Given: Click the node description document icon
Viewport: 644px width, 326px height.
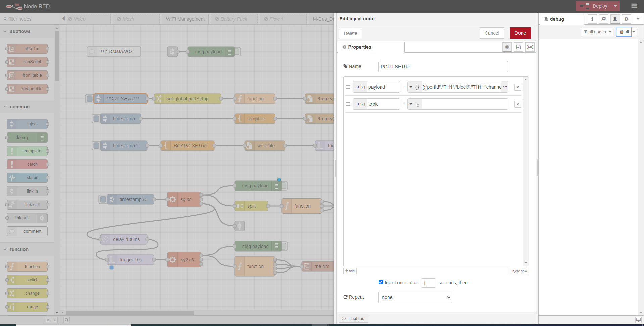Looking at the screenshot, I should pyautogui.click(x=518, y=47).
